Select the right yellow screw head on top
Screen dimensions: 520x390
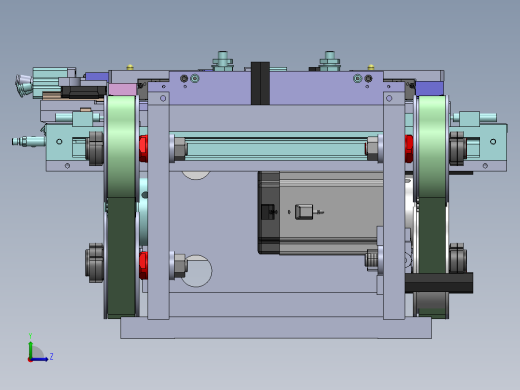coord(371,67)
